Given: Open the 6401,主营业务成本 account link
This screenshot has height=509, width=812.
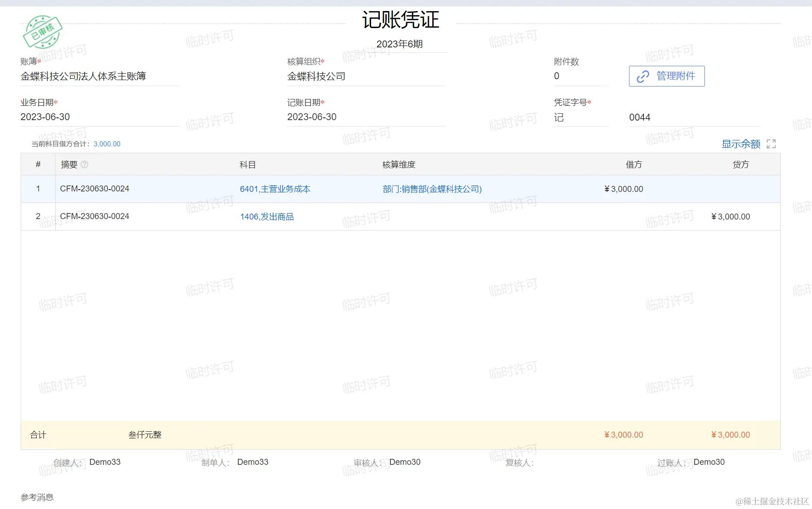Looking at the screenshot, I should point(275,189).
